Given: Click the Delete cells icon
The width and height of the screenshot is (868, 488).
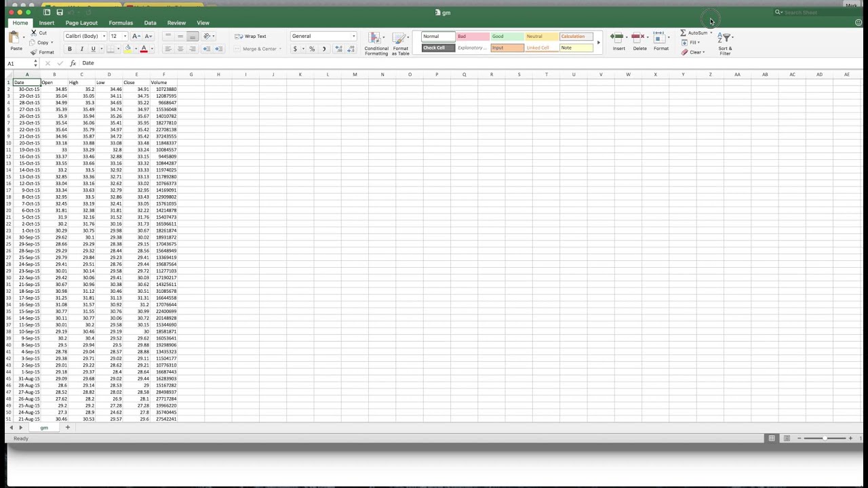Looking at the screenshot, I should 638,37.
